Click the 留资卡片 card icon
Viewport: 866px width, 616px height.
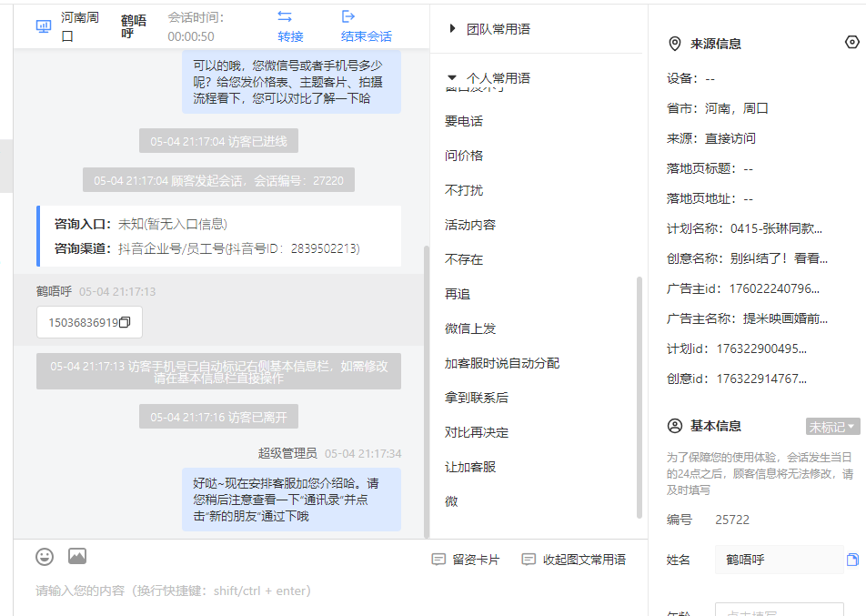[x=438, y=560]
